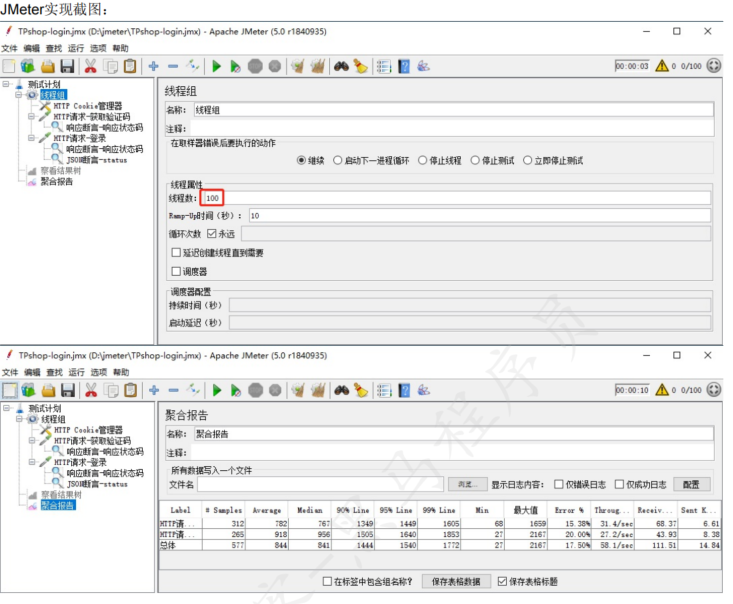Image resolution: width=733 pixels, height=604 pixels.
Task: Click Clear All icon in top window toolbar
Action: (318, 66)
